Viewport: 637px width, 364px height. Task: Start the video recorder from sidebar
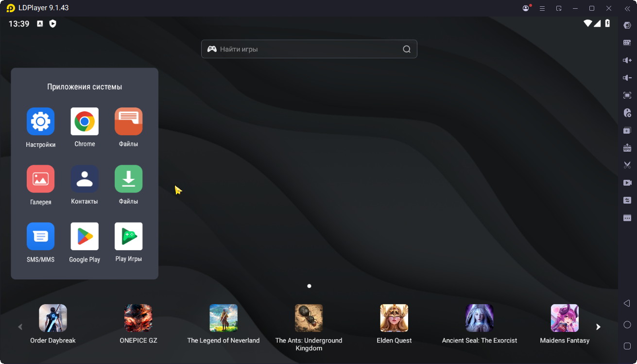pyautogui.click(x=627, y=183)
